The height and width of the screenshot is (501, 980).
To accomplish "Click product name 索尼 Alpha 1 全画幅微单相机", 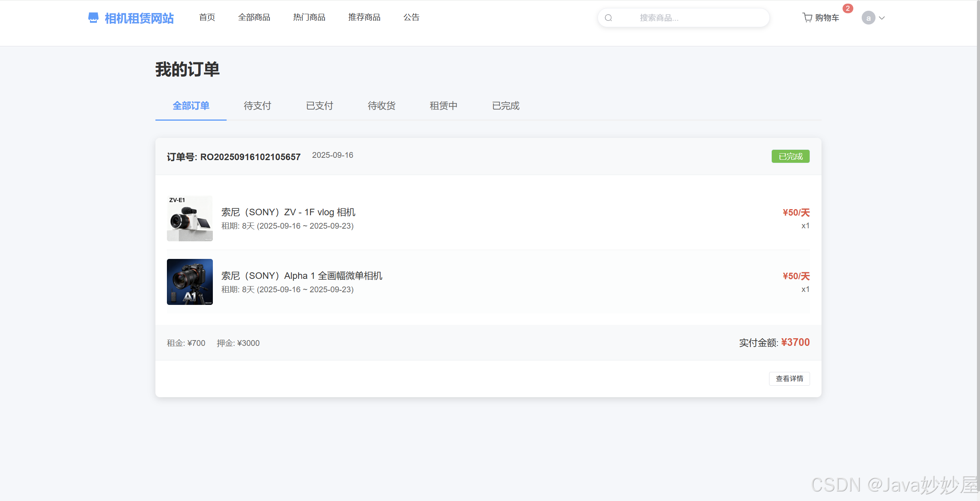I will [302, 276].
